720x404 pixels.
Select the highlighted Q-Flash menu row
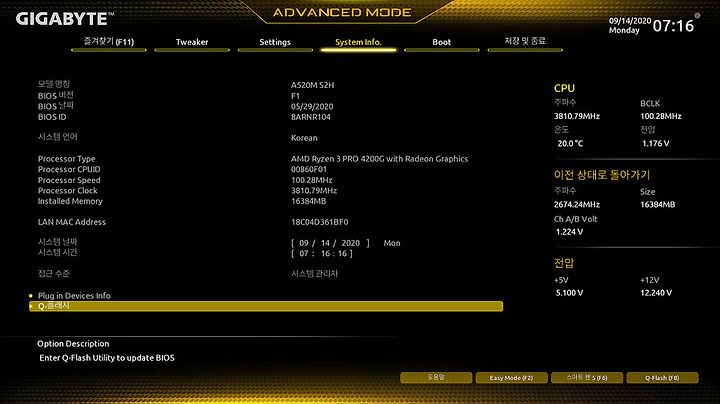[266, 306]
